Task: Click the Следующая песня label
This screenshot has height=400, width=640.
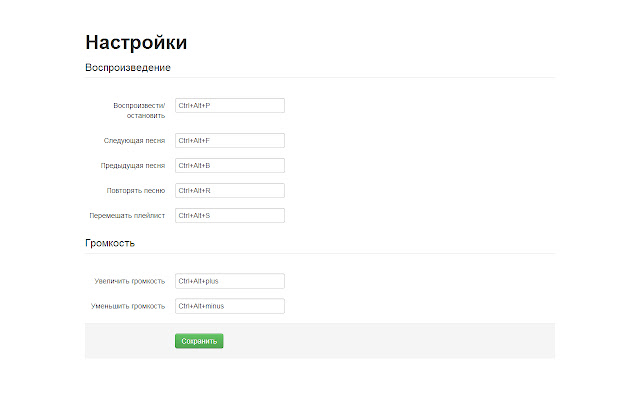Action: click(134, 140)
